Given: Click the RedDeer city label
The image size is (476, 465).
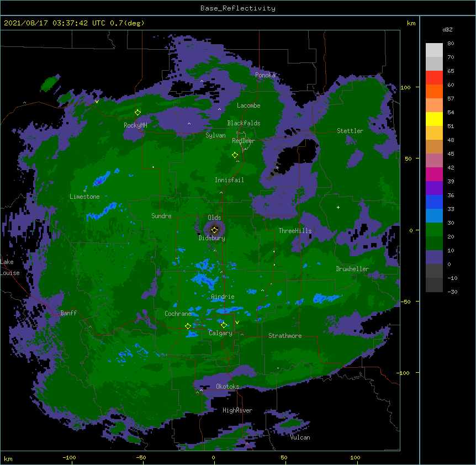Looking at the screenshot, I should pos(244,141).
